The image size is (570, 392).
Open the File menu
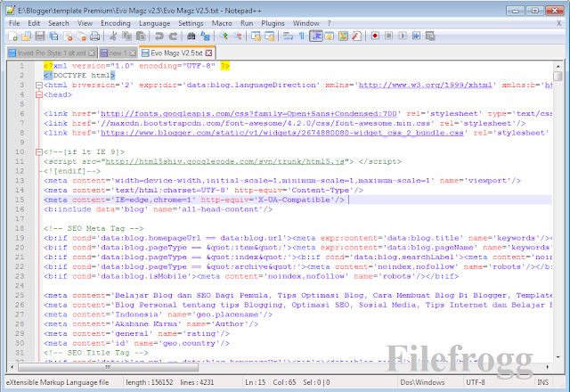coord(14,23)
